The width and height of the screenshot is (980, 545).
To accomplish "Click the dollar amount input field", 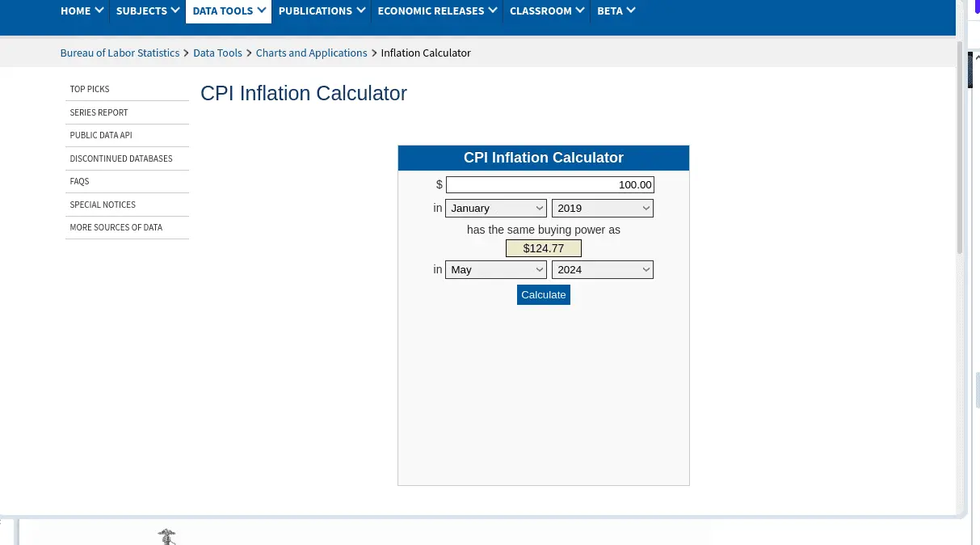I will (549, 185).
